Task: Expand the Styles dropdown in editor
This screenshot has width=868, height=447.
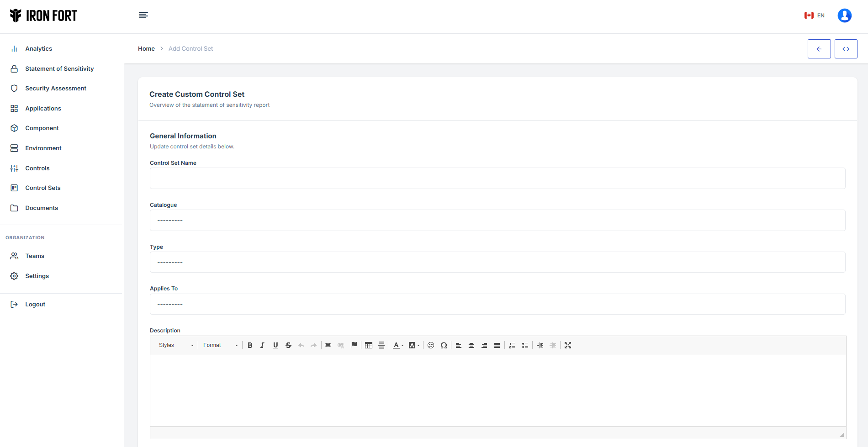Action: (176, 346)
